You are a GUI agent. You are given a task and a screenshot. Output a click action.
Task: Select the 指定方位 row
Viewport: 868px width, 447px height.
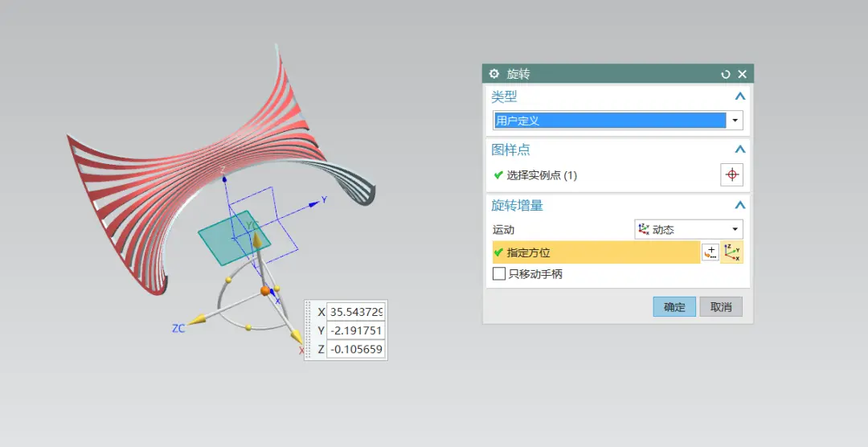point(596,252)
